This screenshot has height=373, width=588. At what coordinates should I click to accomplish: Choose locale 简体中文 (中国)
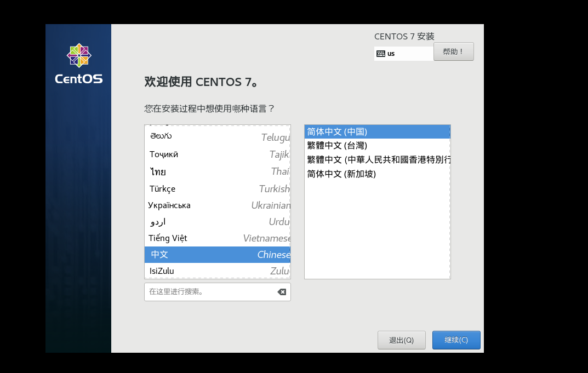click(377, 132)
